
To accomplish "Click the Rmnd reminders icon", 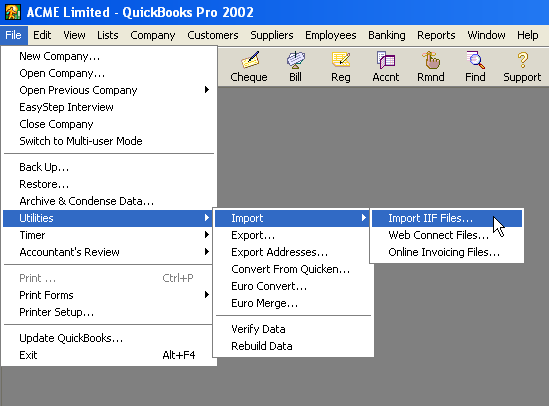I will pos(431,67).
